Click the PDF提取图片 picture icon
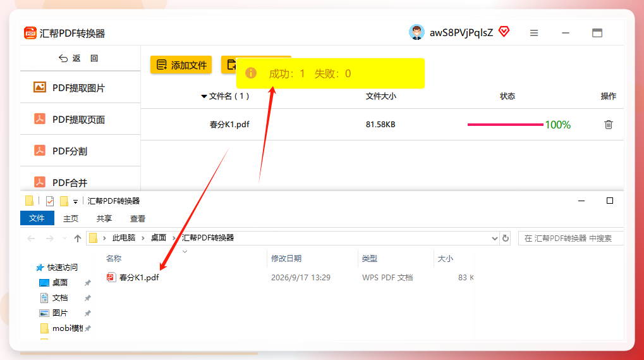644x360 pixels. tap(40, 87)
